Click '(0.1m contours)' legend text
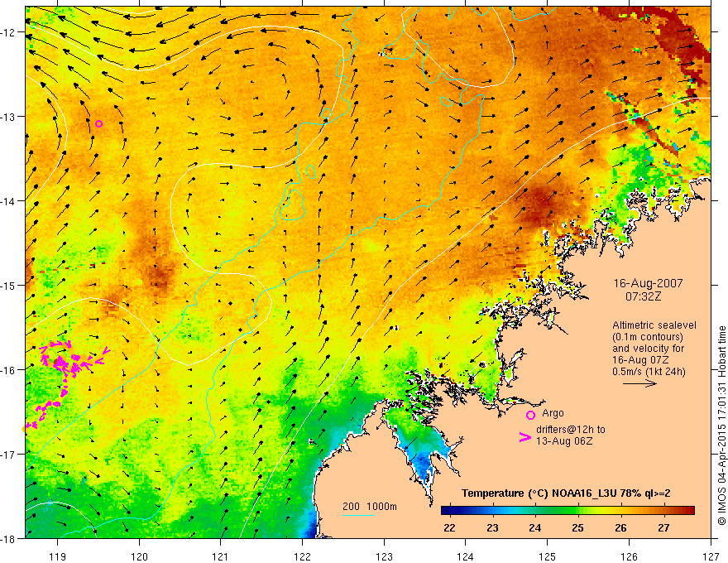Screen dimensions: 728x563 click(648, 337)
